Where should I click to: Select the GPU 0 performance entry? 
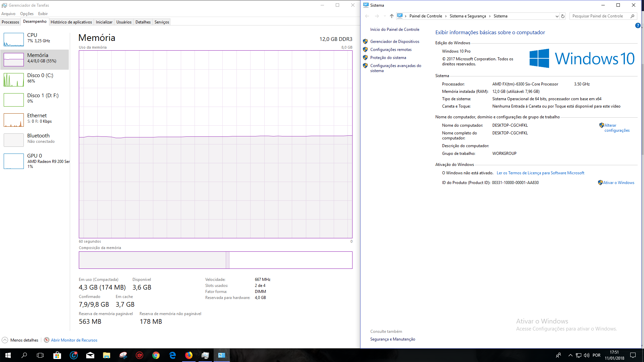35,161
